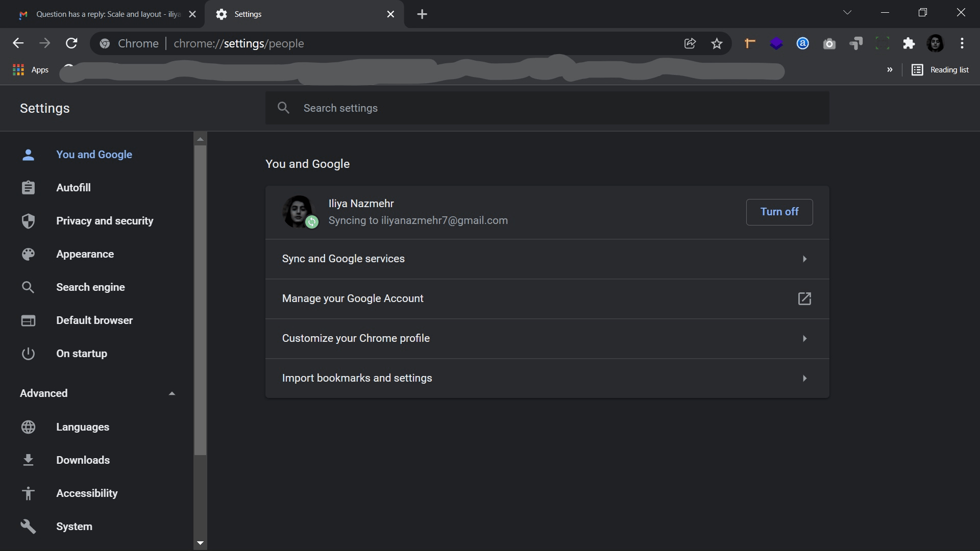980x551 pixels.
Task: Turn off sync button
Action: coord(779,212)
